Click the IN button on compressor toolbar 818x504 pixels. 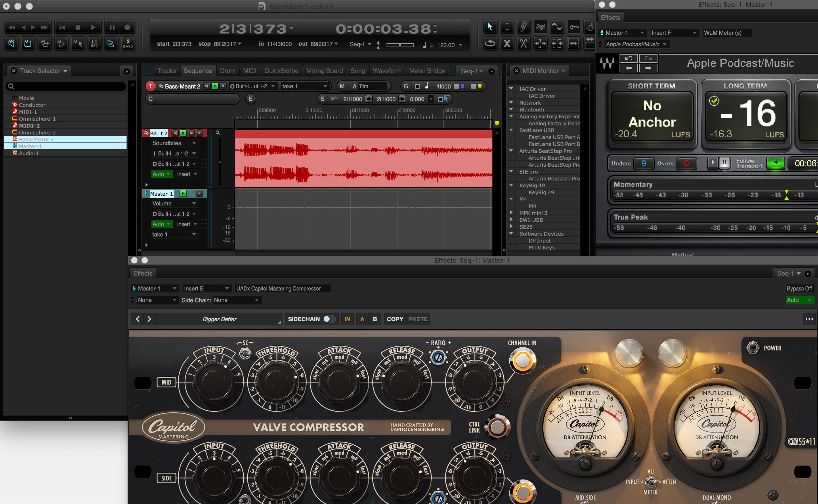347,319
